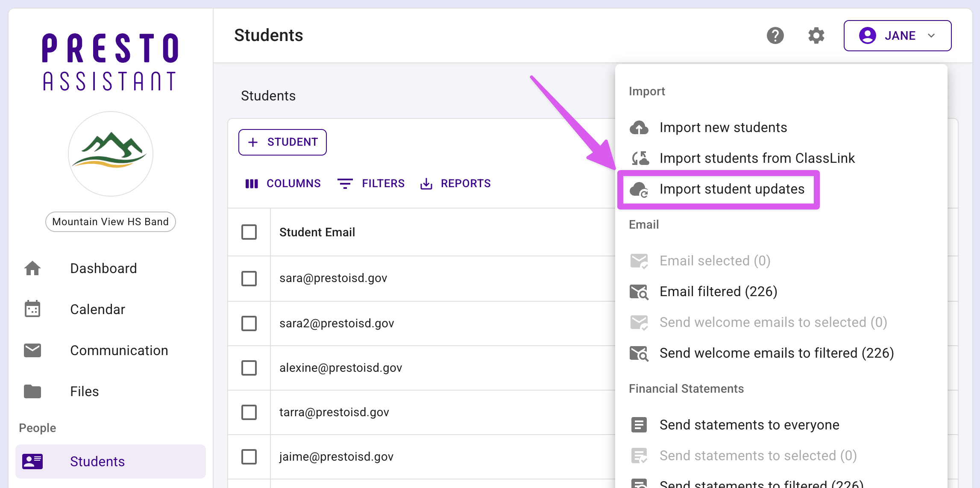Image resolution: width=980 pixels, height=488 pixels.
Task: Click Jane's user avatar icon
Action: [x=867, y=35]
